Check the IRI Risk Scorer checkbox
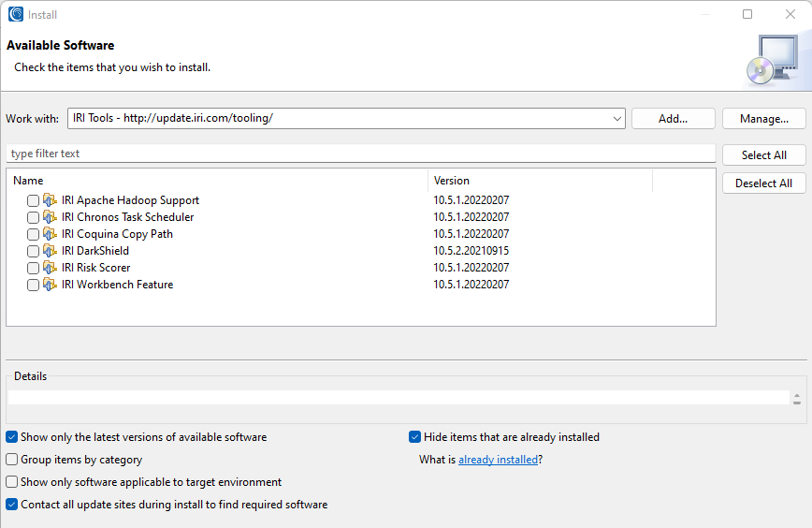The height and width of the screenshot is (528, 812). tap(33, 268)
